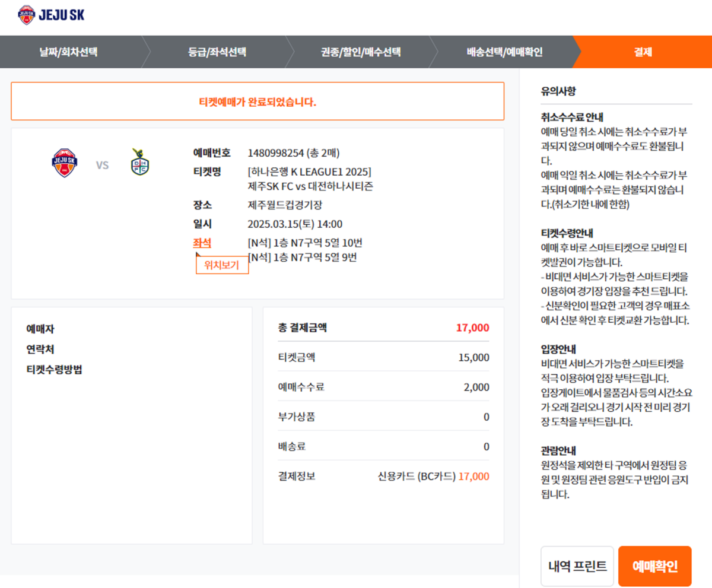Click the 위치보기 button
Image resolution: width=712 pixels, height=588 pixels.
pyautogui.click(x=222, y=265)
